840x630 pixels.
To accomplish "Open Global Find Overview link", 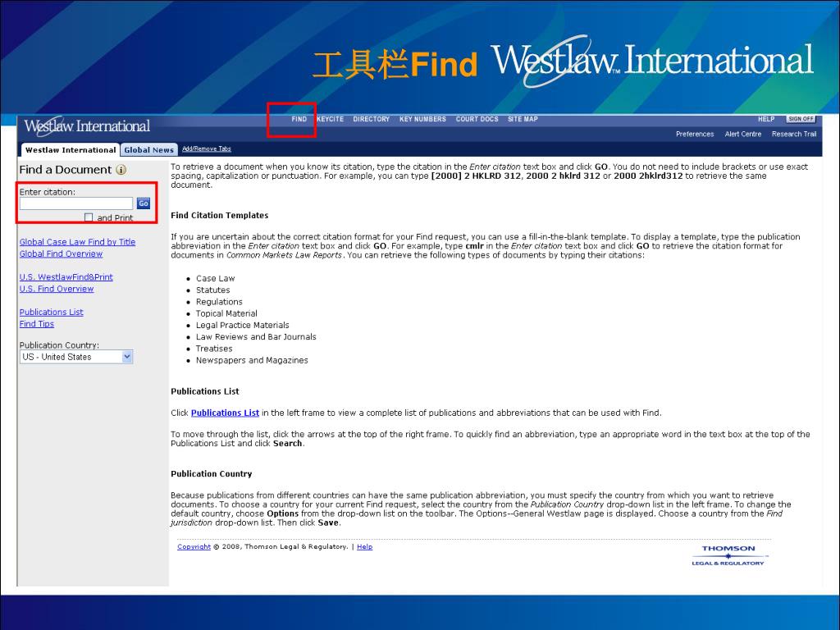I will coord(61,253).
